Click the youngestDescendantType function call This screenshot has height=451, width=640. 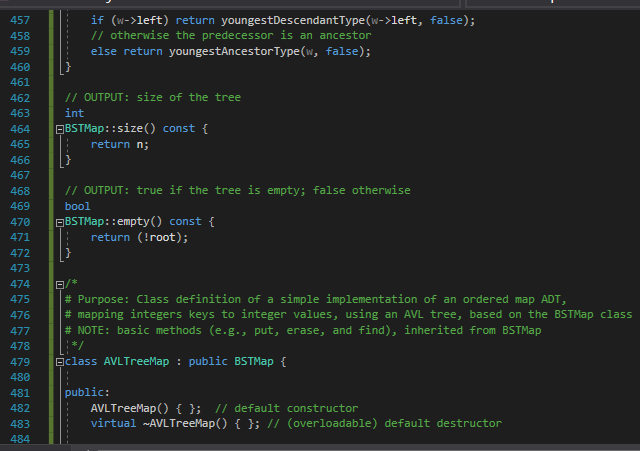pos(293,20)
